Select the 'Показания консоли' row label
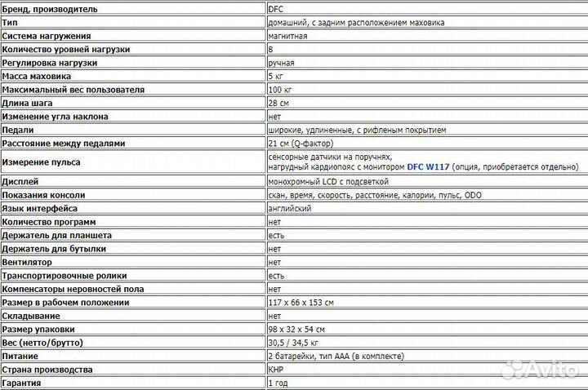Viewport: 588px width, 390px height. 43,195
